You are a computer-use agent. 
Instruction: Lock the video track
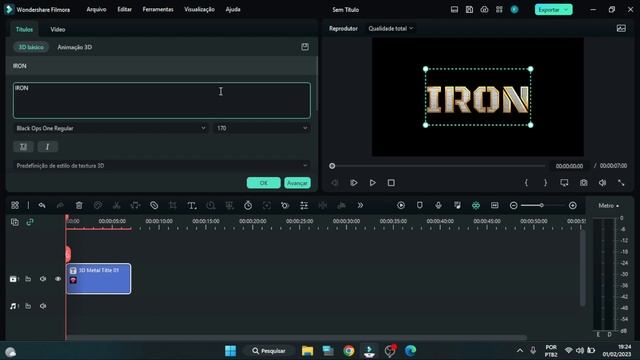pos(28,279)
